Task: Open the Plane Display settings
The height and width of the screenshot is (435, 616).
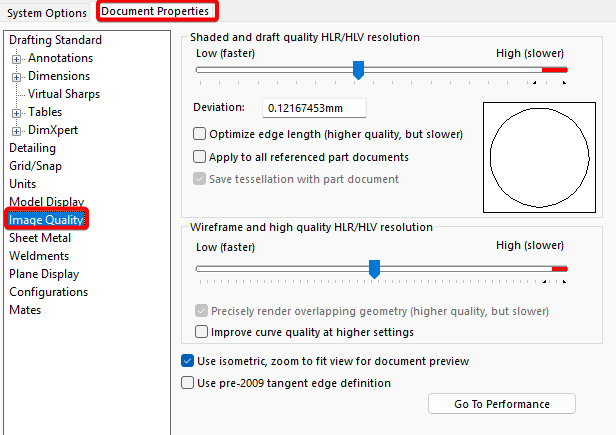Action: (x=44, y=274)
